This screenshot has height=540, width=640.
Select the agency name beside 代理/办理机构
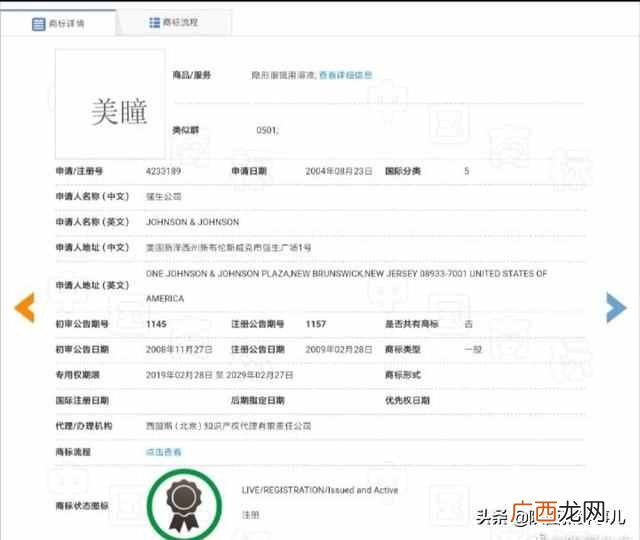229,426
